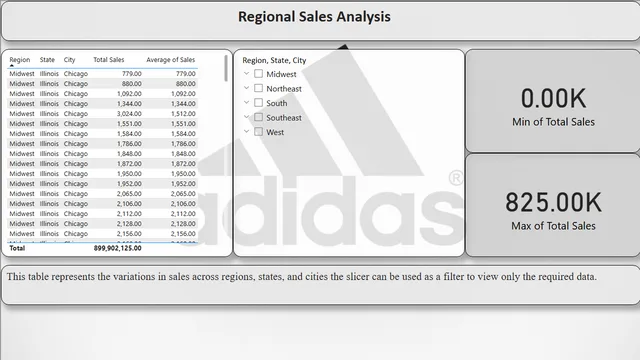
Task: Sort table by Average of Sales header
Action: [171, 60]
